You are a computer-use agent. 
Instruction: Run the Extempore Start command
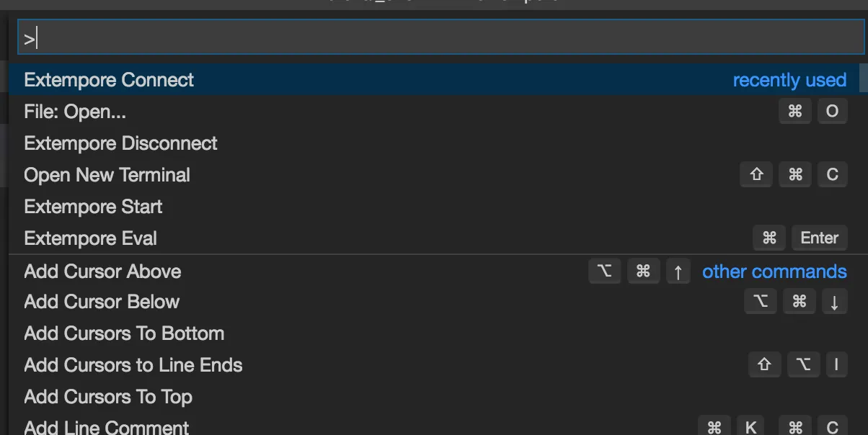coord(93,207)
